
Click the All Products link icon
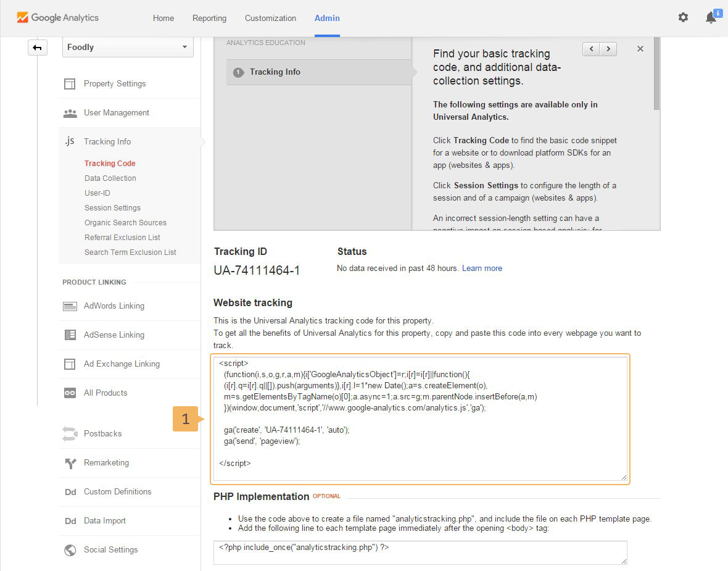click(x=70, y=393)
